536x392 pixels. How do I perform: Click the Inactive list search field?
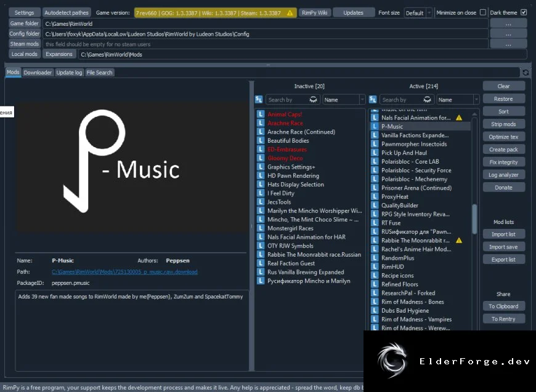pyautogui.click(x=293, y=100)
